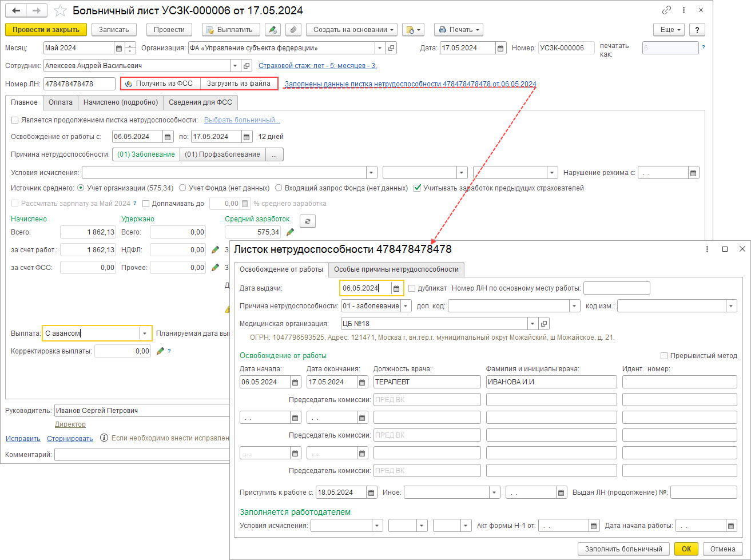751x560 pixels.
Task: Click 'Заполнить больничный' button in dialog
Action: 623,549
